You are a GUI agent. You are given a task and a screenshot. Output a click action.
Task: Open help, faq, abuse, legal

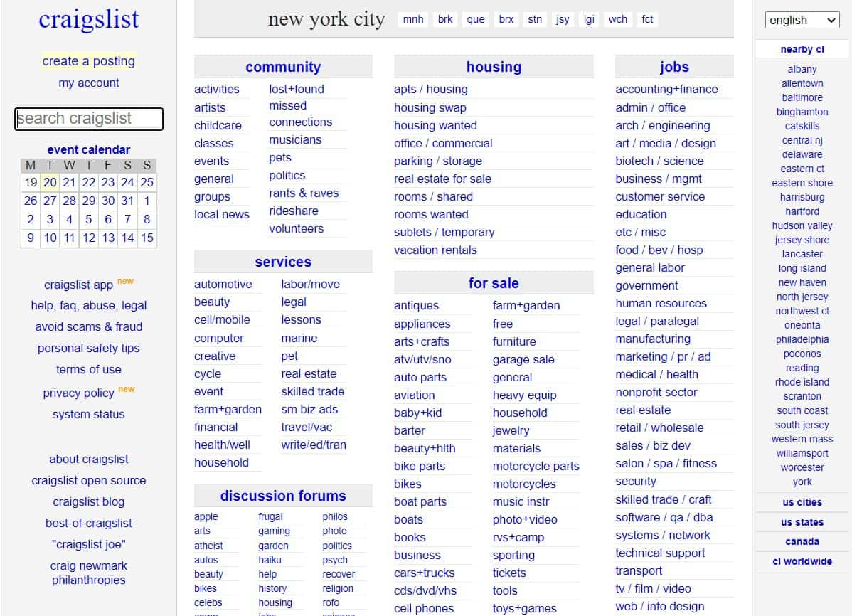[x=89, y=306]
